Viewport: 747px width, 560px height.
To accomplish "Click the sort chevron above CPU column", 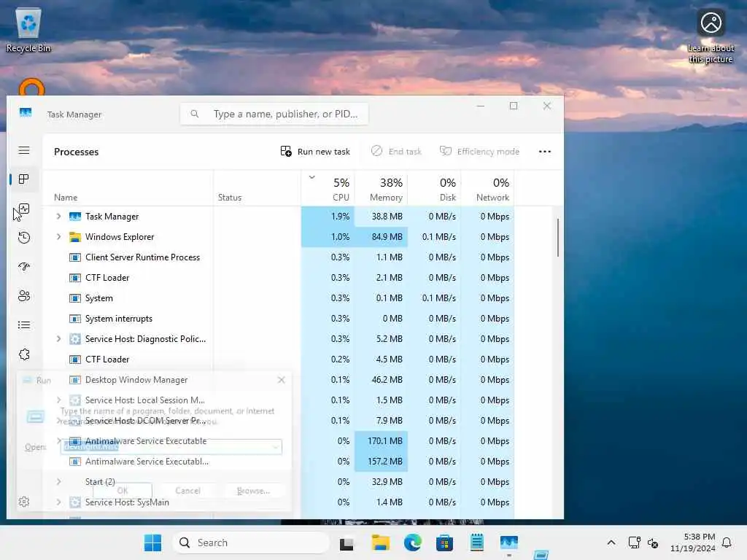I will coord(312,177).
